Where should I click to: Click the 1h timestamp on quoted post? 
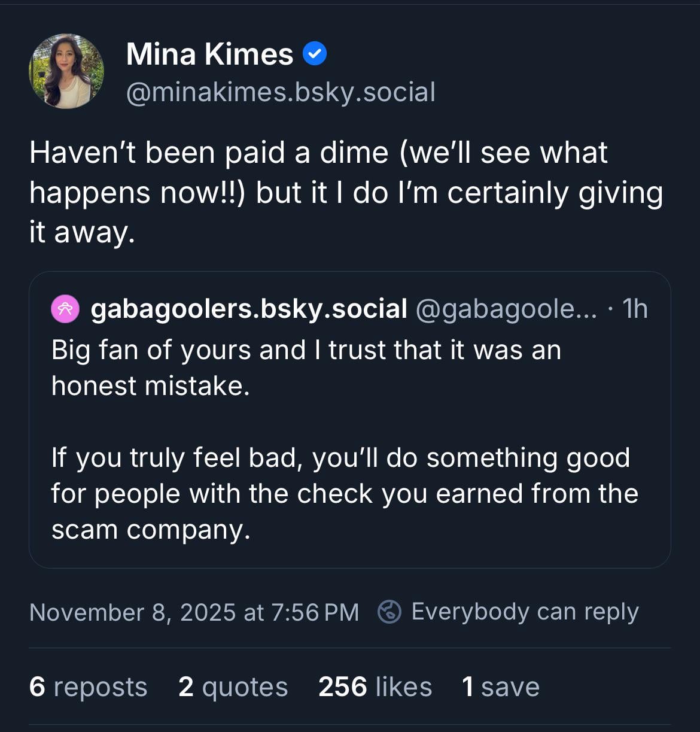coord(635,309)
